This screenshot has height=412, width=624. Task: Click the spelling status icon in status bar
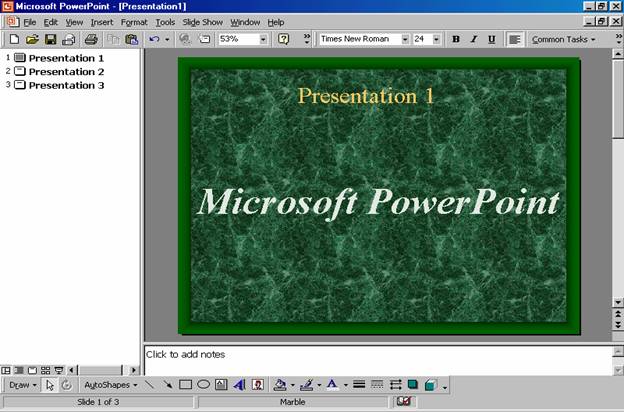[x=404, y=401]
